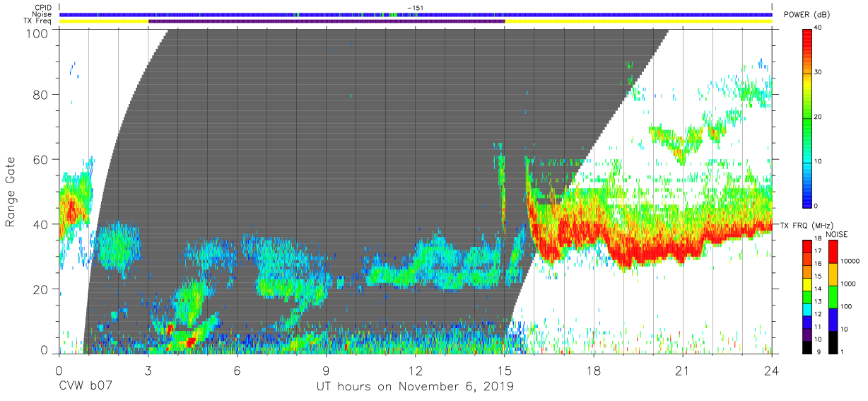The width and height of the screenshot is (868, 401).
Task: Select the 1 label on the NOISE legend
Action: coord(842,351)
